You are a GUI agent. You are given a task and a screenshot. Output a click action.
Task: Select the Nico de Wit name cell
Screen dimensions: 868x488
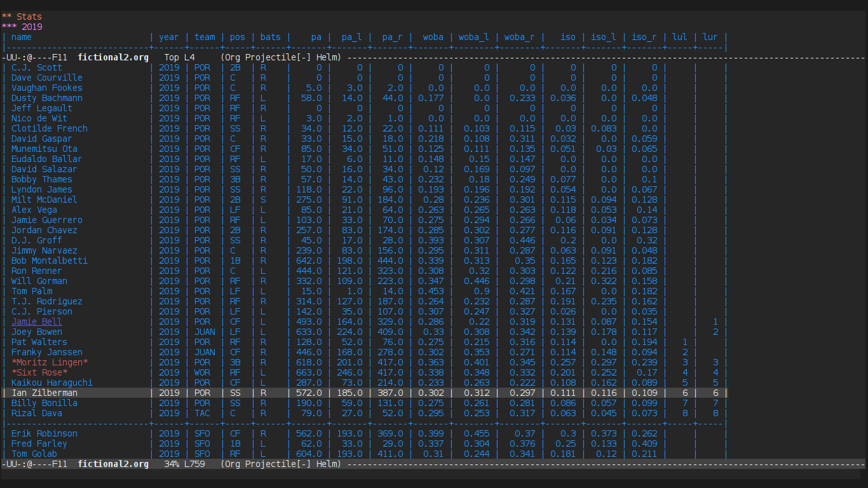click(x=39, y=118)
